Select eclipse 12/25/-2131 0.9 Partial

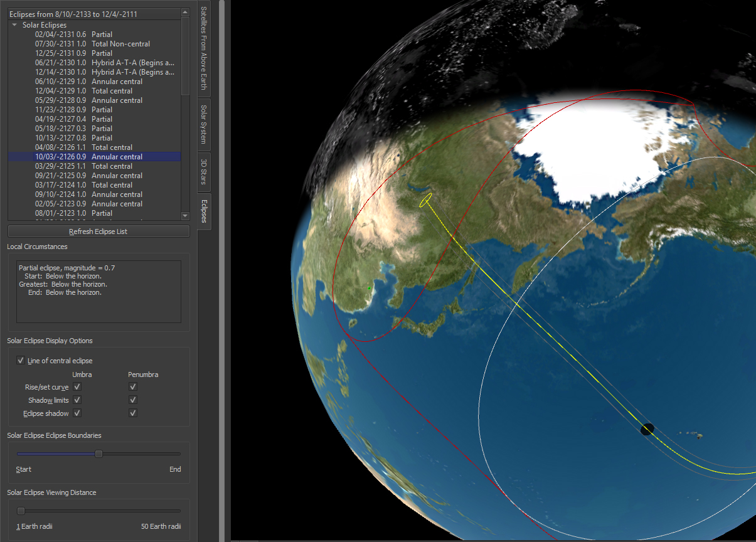coord(94,53)
